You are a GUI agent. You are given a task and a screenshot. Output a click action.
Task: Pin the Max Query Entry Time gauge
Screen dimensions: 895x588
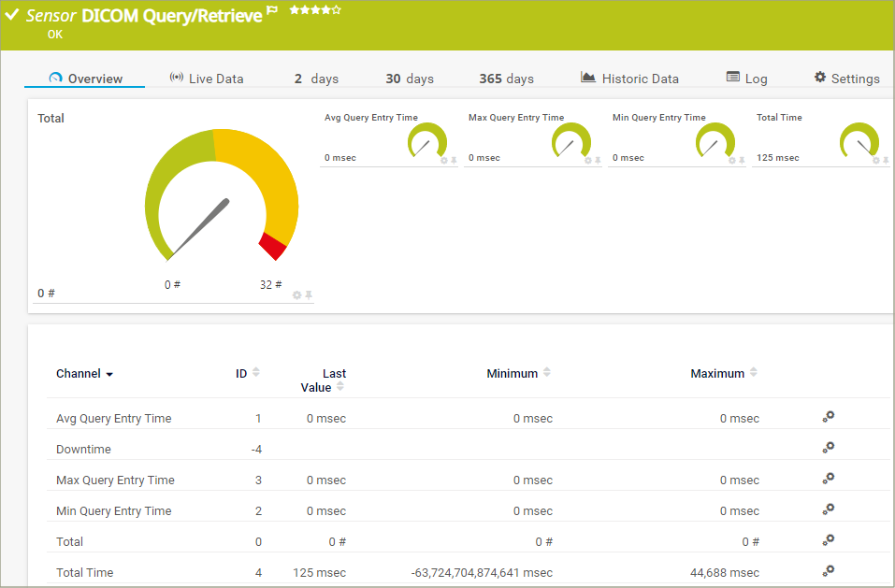(x=599, y=160)
